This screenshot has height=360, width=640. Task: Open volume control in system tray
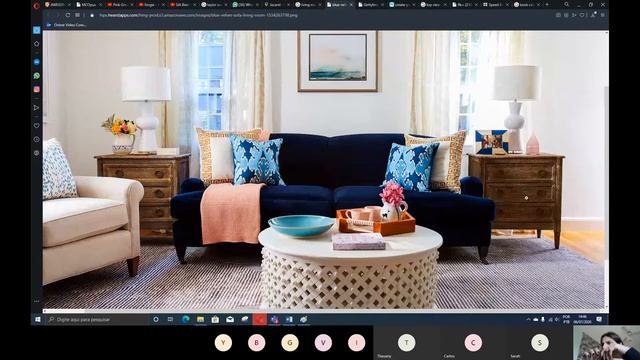[557, 320]
